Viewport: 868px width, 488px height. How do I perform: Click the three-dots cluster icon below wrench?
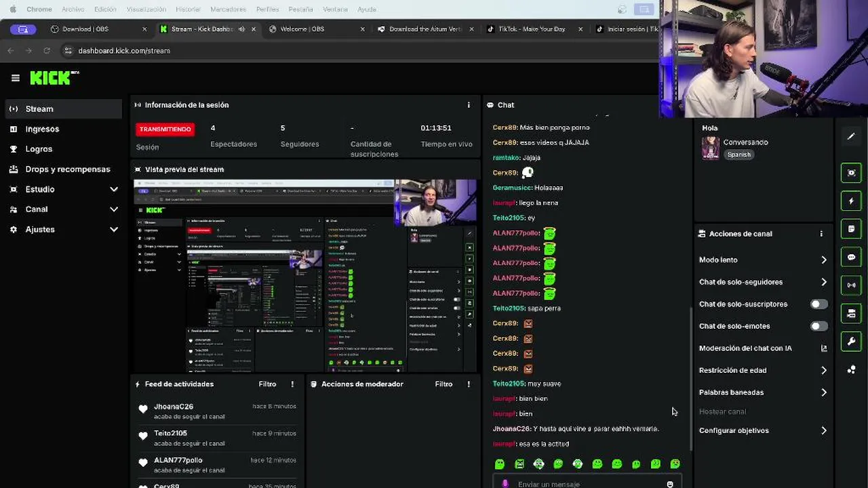coord(851,369)
